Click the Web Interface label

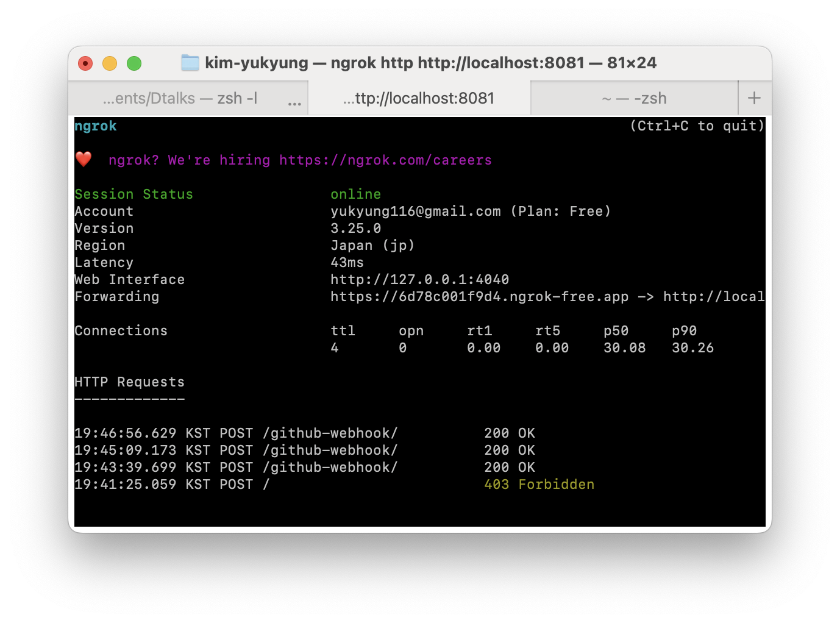tap(130, 280)
